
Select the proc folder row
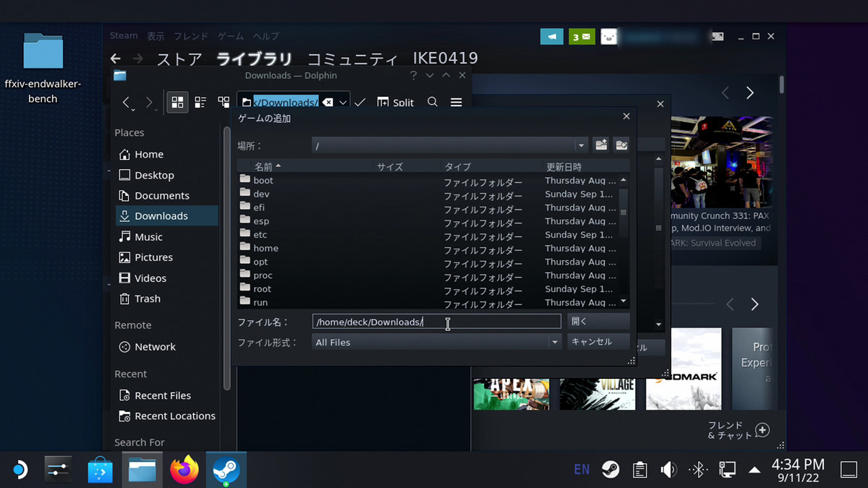point(428,275)
